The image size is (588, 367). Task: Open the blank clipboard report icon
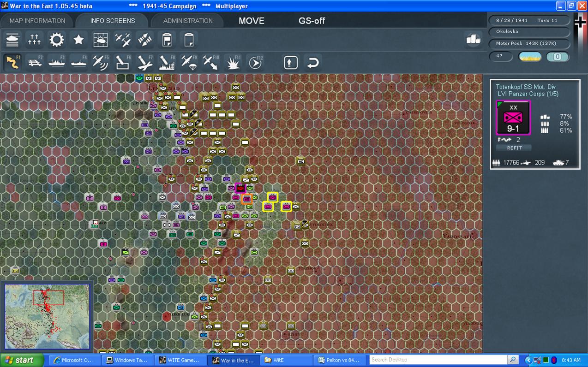click(189, 40)
